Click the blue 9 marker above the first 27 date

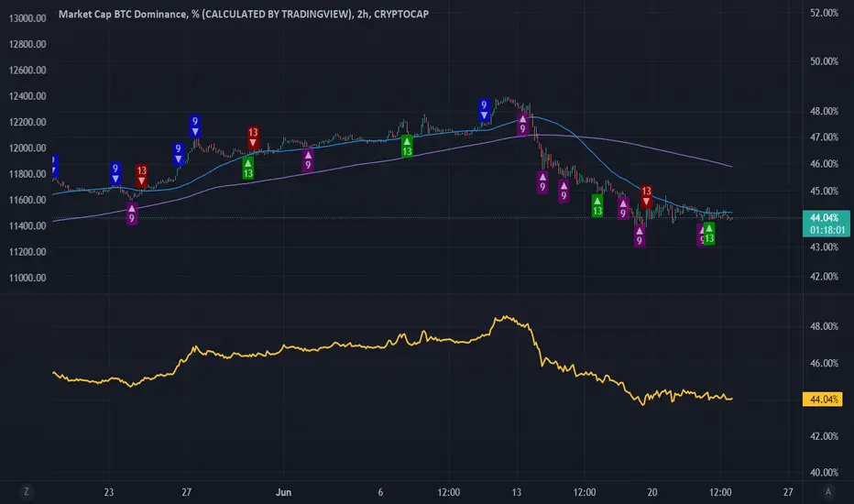195,126
